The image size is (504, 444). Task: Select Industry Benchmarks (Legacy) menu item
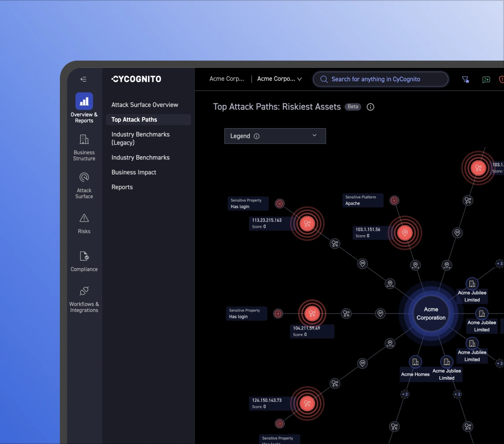click(141, 138)
